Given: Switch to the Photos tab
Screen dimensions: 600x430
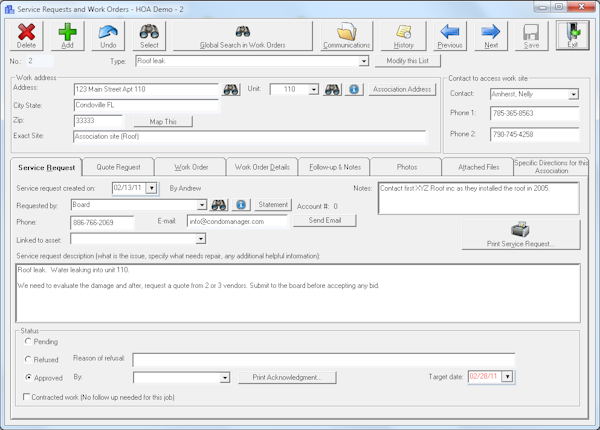Looking at the screenshot, I should [407, 167].
